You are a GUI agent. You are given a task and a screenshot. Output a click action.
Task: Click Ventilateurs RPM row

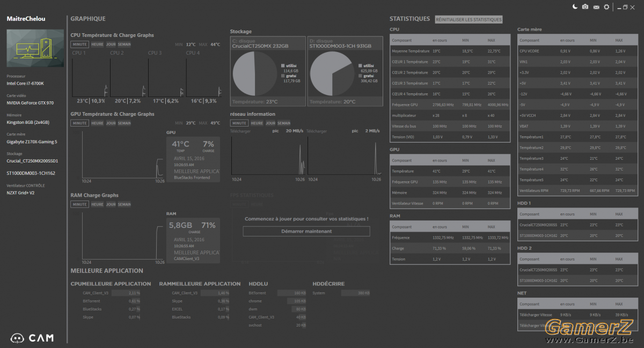pos(577,190)
